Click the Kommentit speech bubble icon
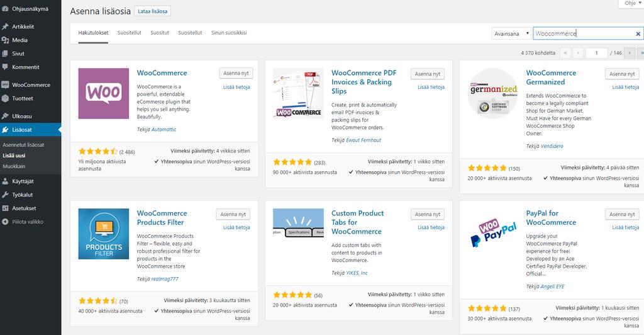 pyautogui.click(x=5, y=67)
